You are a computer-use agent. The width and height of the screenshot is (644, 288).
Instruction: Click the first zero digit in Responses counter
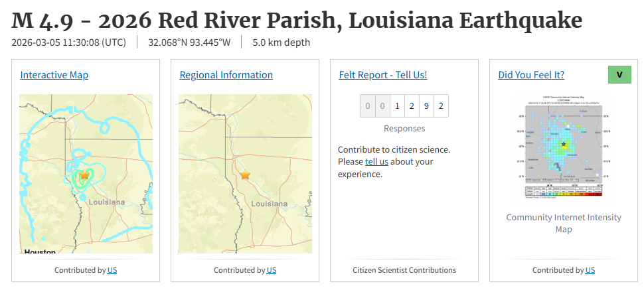[366, 106]
